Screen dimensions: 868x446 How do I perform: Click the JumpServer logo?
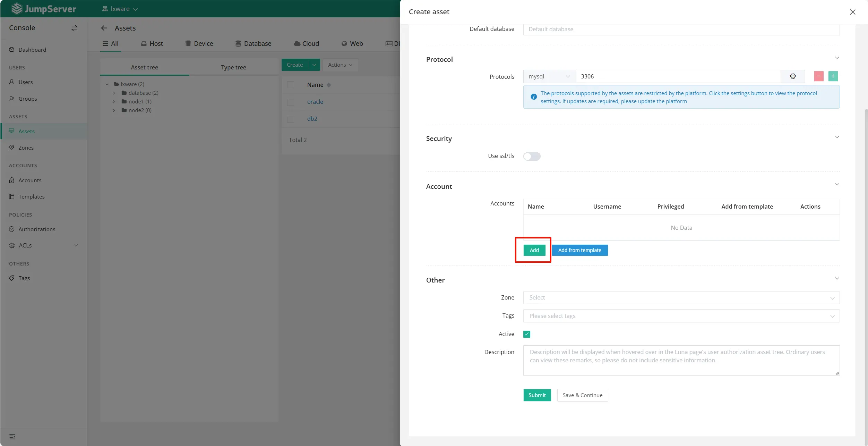[x=44, y=9]
